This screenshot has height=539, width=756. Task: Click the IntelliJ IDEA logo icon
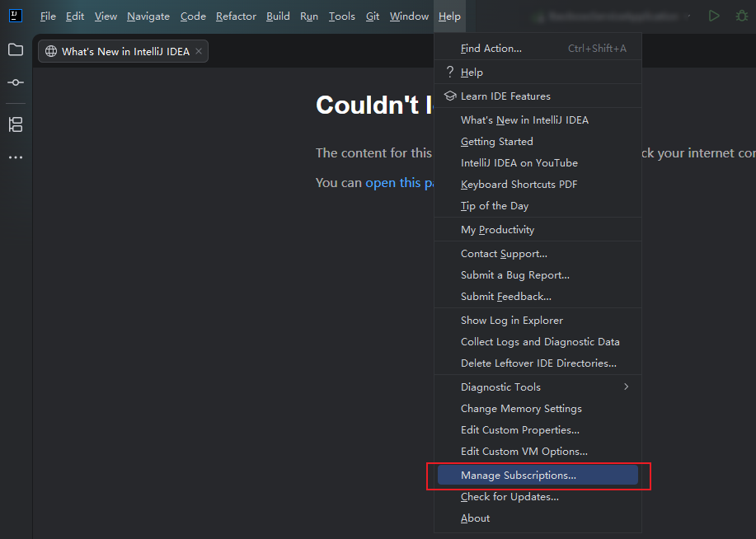click(16, 16)
